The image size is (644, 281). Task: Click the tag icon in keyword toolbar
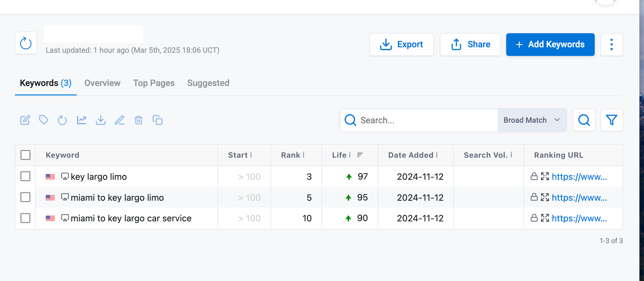[x=44, y=120]
